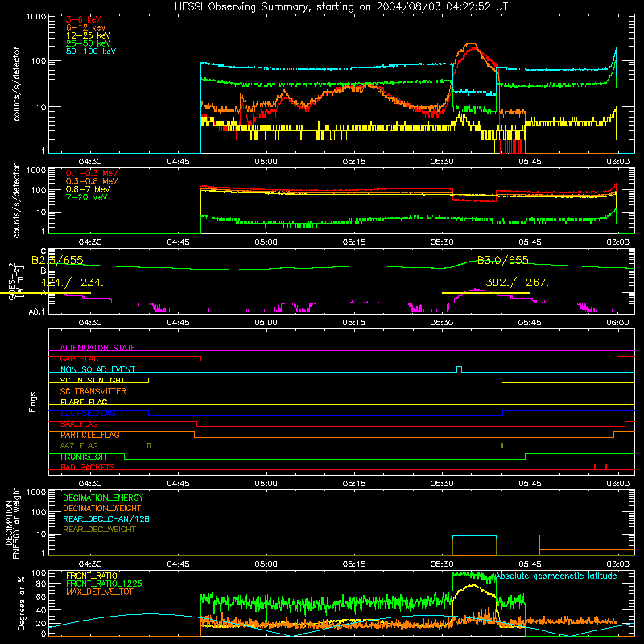
Task: Select the '-392./-267.' position label
Action: click(514, 283)
